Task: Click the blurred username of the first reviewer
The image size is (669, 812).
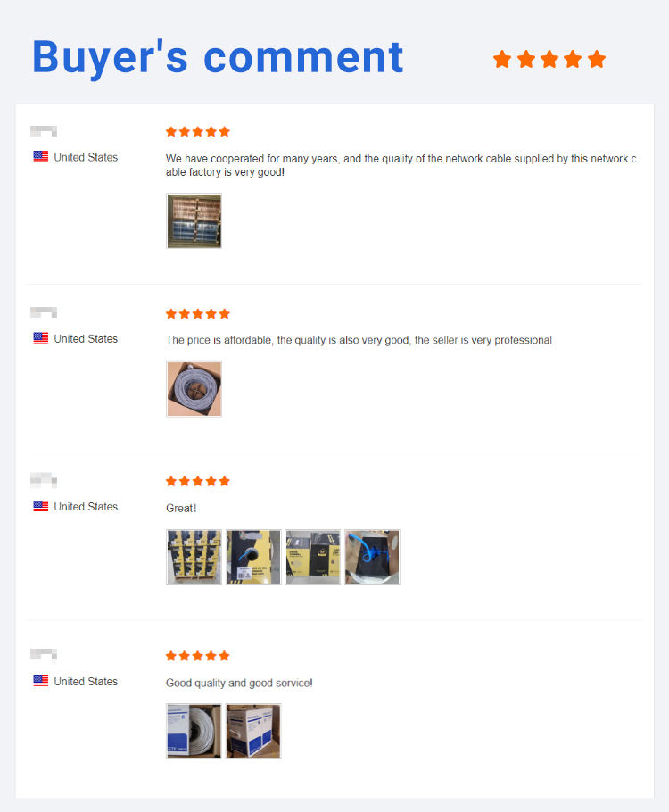Action: point(44,131)
